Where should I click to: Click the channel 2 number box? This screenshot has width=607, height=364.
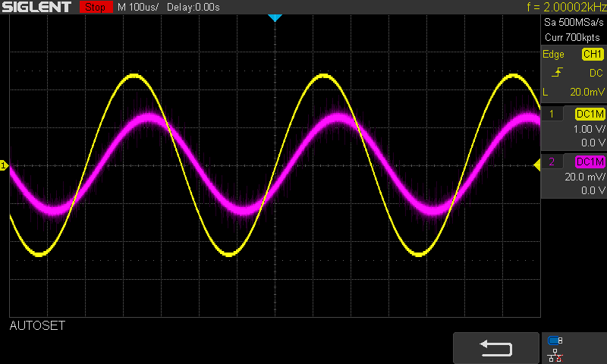point(552,162)
